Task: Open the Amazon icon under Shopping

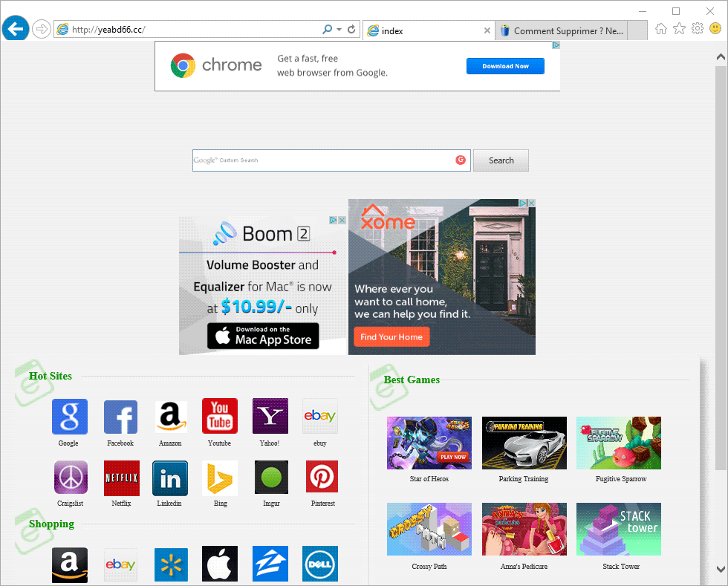Action: 70,564
